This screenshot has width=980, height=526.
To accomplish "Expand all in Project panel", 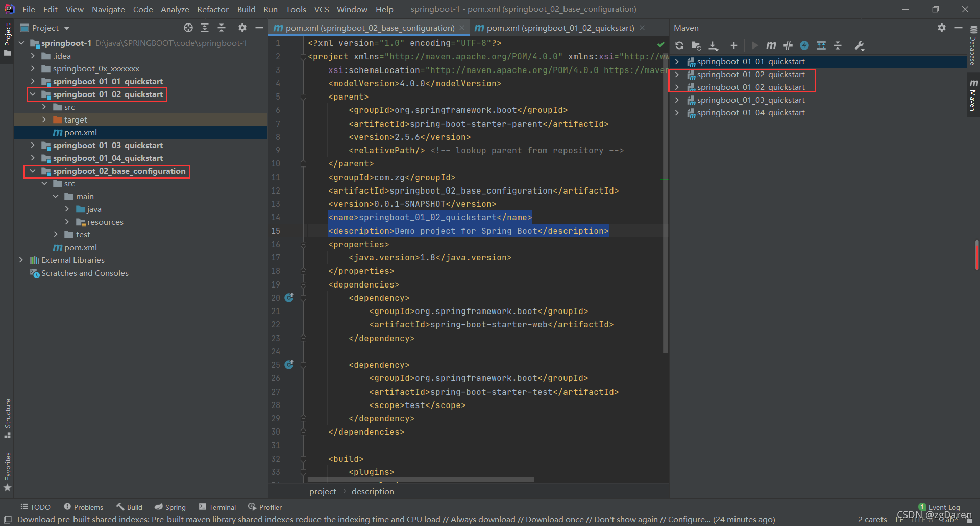I will tap(205, 28).
